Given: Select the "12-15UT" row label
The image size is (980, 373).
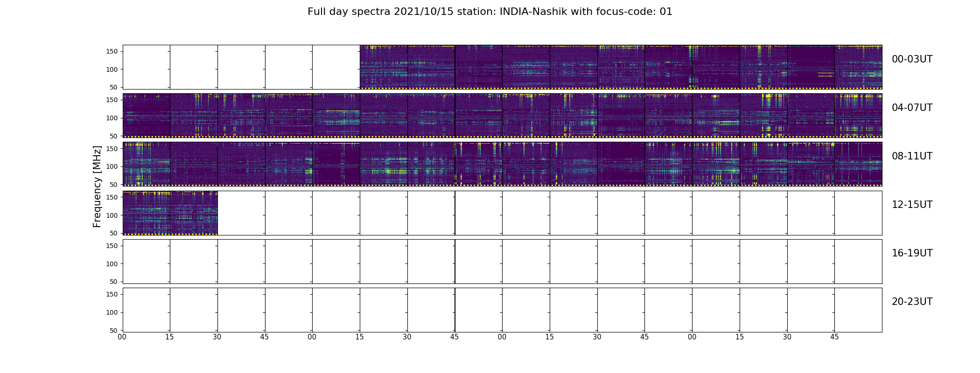Looking at the screenshot, I should pyautogui.click(x=912, y=205).
